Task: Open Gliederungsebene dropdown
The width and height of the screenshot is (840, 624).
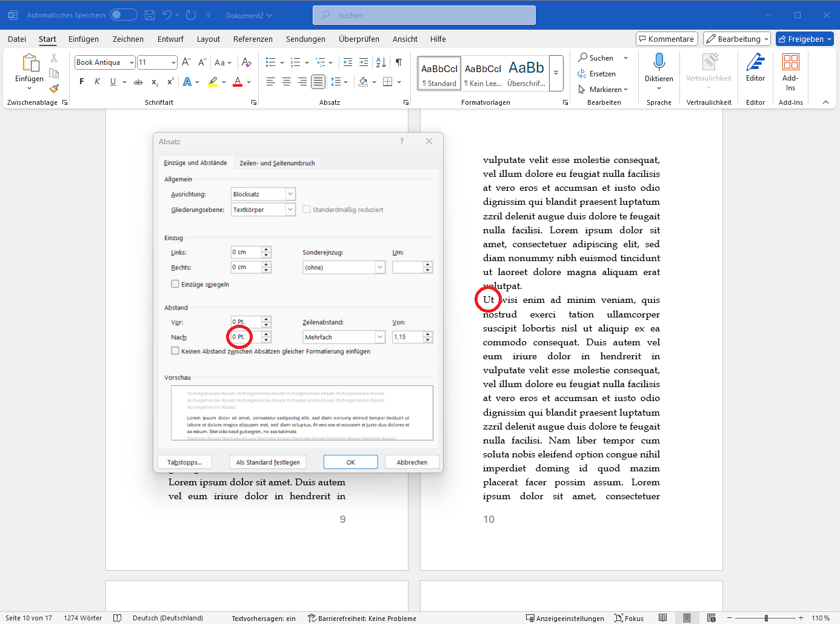Action: (x=290, y=210)
